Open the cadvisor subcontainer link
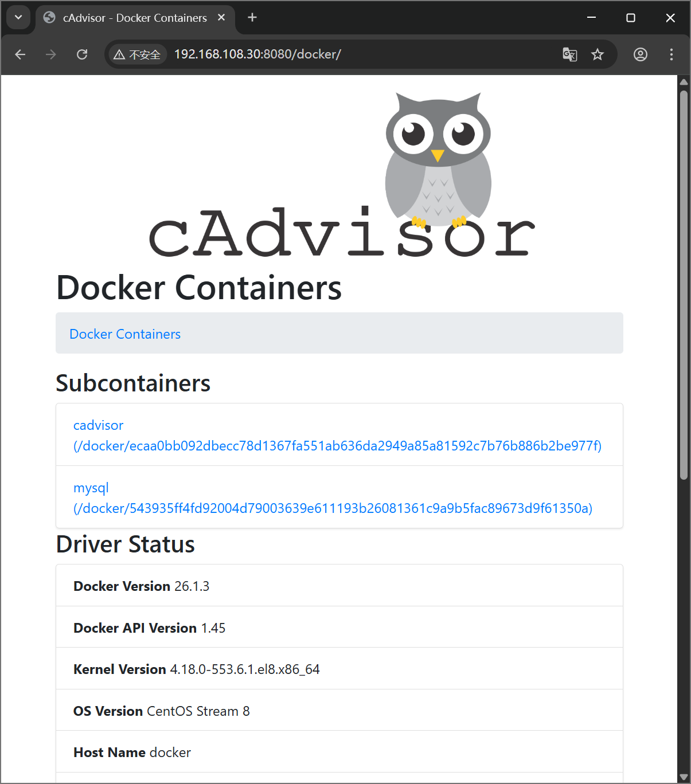691x784 pixels. coord(337,436)
